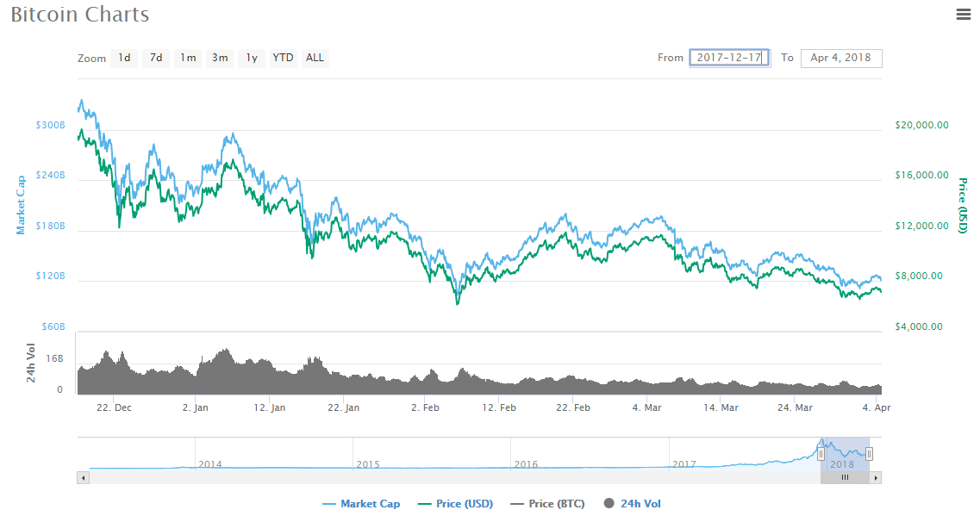Toggle the Price (USD) legend series
The height and width of the screenshot is (516, 980).
click(456, 503)
